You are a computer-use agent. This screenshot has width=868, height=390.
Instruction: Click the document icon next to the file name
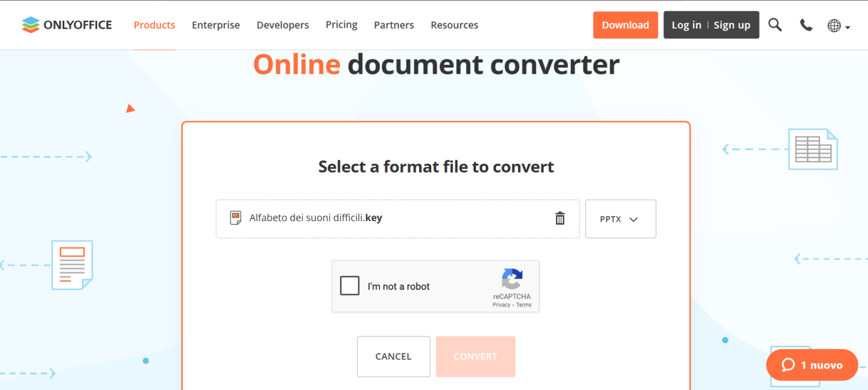[x=235, y=217]
